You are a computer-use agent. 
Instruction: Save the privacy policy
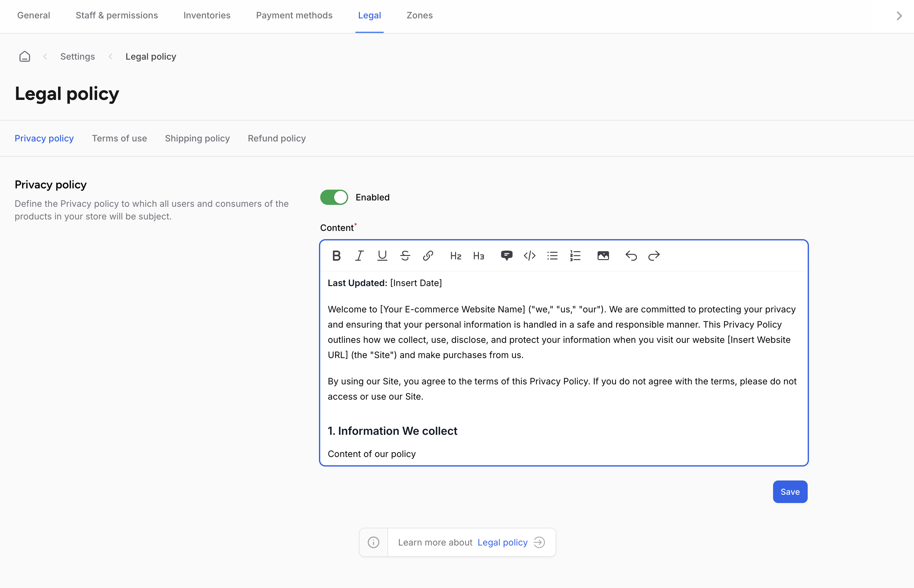[x=790, y=492]
